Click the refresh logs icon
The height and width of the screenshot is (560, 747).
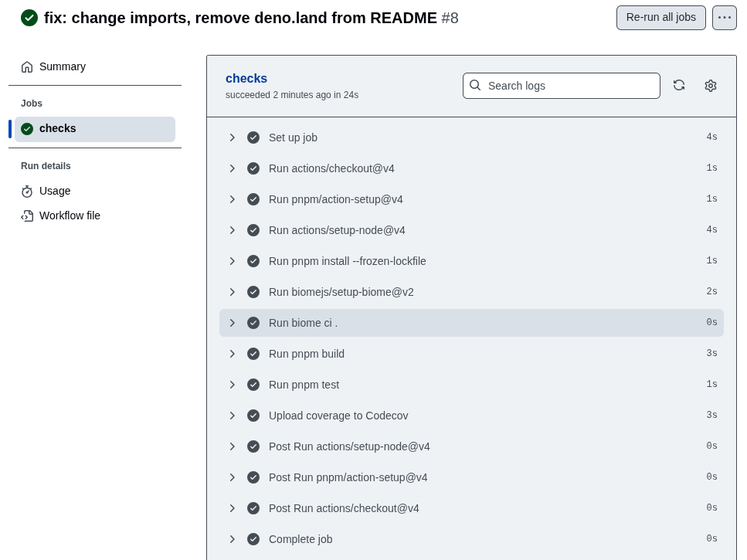click(x=679, y=86)
